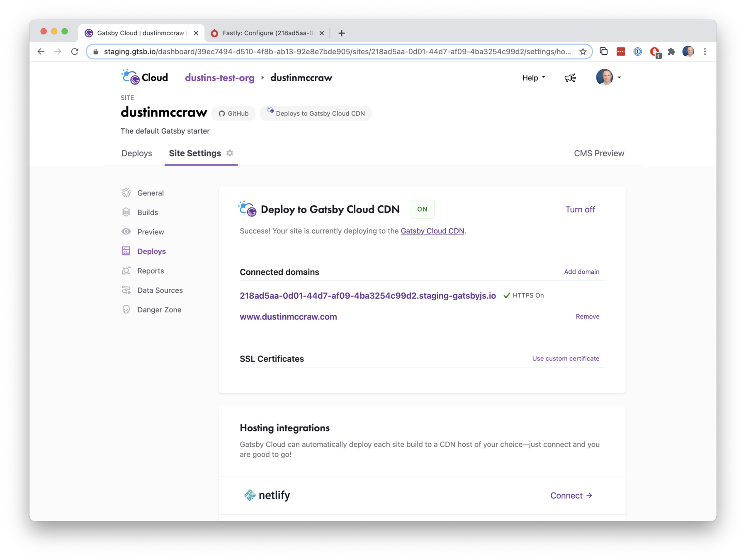The width and height of the screenshot is (746, 560).
Task: Click the red notification badge extension icon
Action: (x=655, y=52)
